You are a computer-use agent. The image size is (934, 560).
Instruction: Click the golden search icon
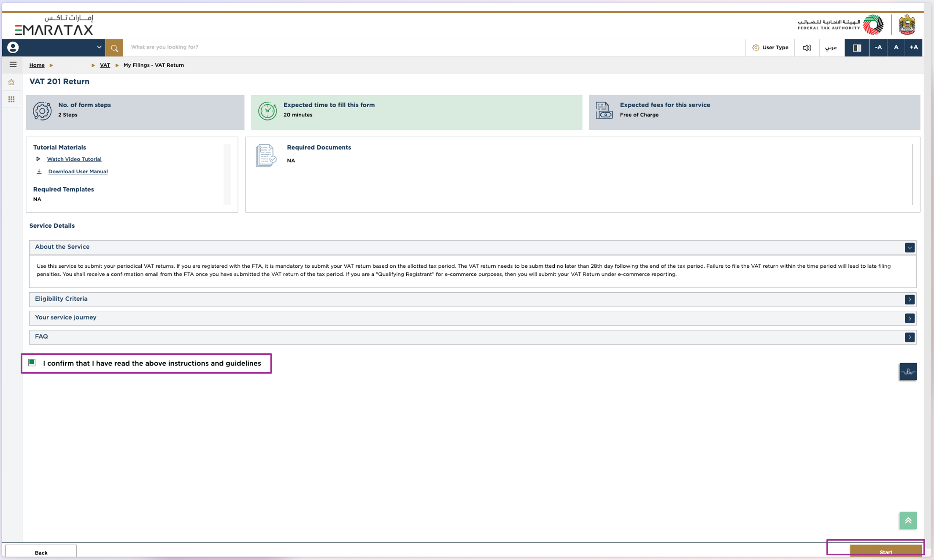[114, 48]
